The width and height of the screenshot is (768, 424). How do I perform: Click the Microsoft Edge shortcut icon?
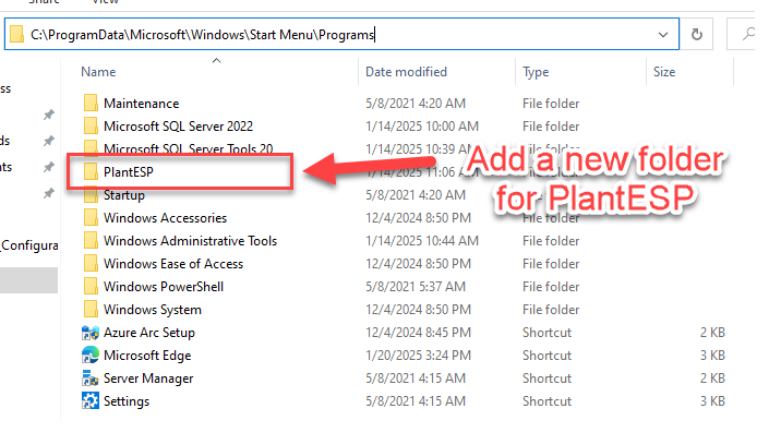(x=90, y=355)
